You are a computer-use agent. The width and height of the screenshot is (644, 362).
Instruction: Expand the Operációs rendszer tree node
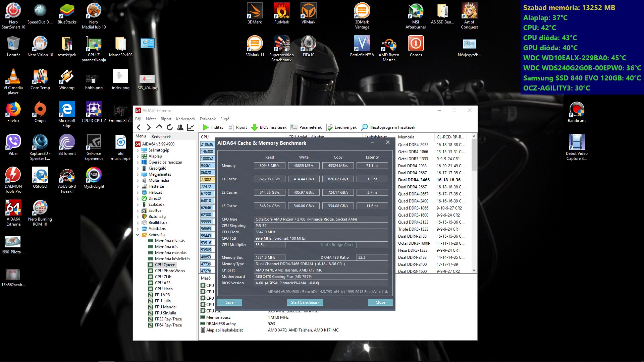[138, 163]
